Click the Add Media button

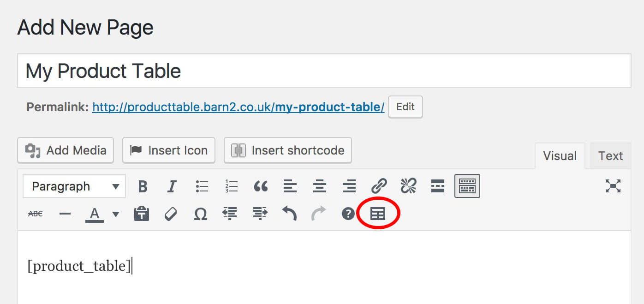coord(66,150)
